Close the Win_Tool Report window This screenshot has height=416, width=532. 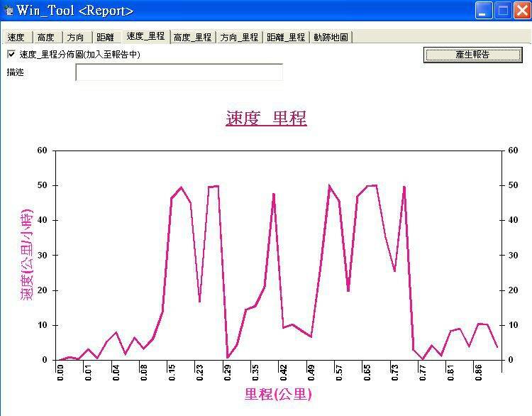[x=521, y=11]
